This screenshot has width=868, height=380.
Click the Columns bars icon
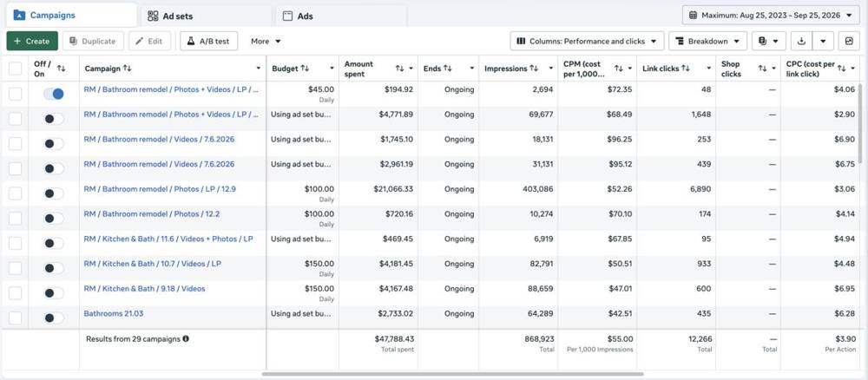coord(521,41)
